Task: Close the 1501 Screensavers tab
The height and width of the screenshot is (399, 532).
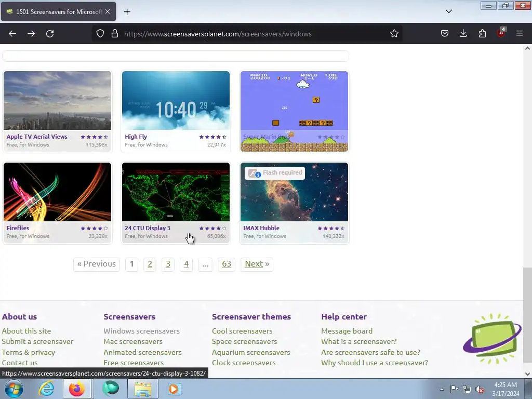Action: tap(108, 11)
